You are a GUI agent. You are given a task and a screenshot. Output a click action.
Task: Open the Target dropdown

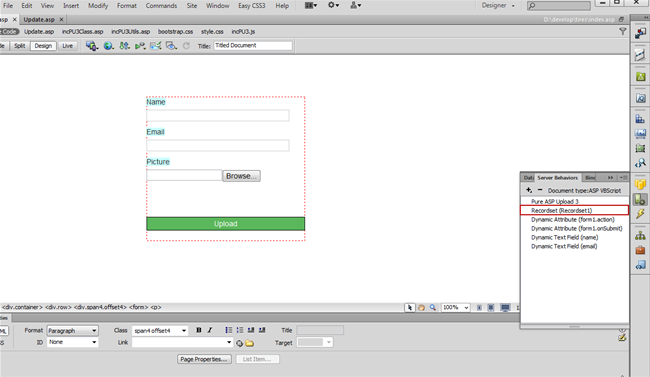click(315, 343)
